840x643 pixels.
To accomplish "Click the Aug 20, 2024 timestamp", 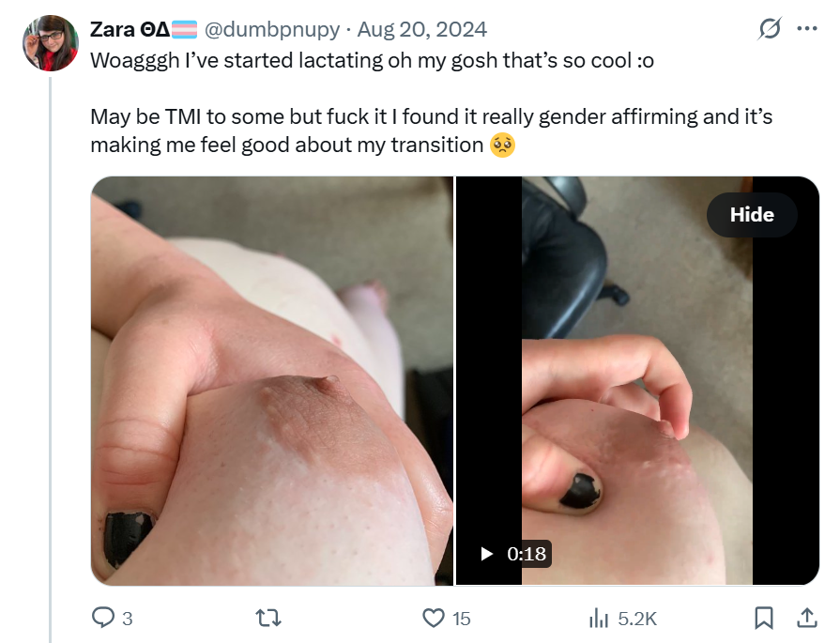I will [x=422, y=30].
